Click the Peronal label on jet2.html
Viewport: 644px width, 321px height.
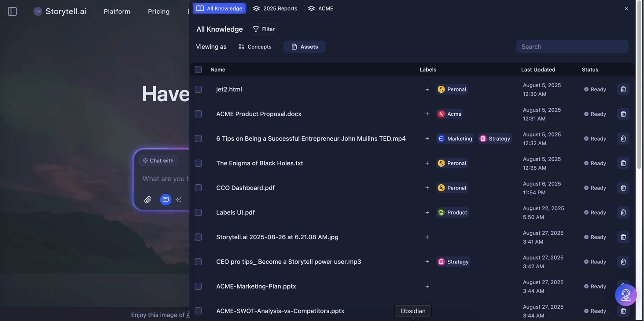[452, 89]
